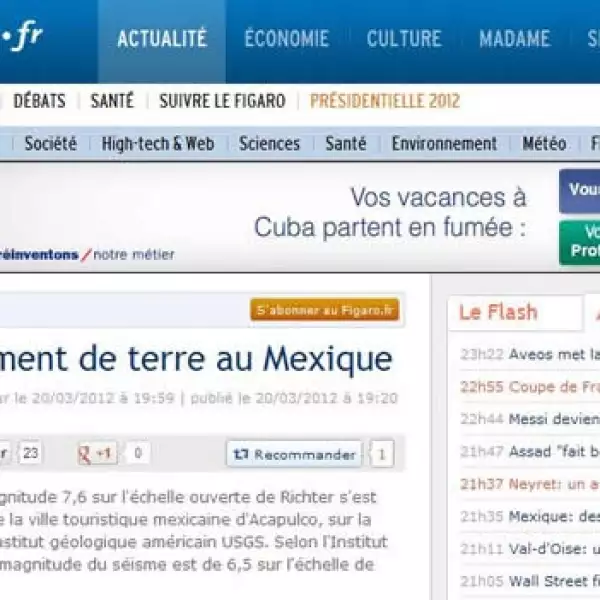600x600 pixels.
Task: Open the 21h37 Neyret flash item
Action: (x=530, y=484)
